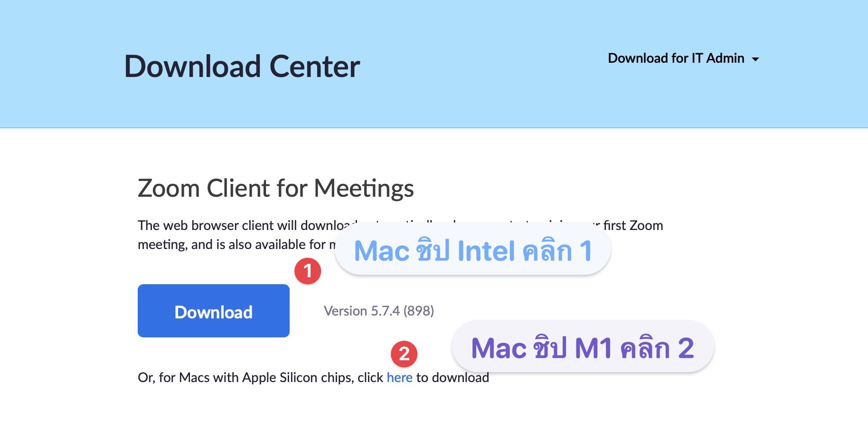The height and width of the screenshot is (422, 868).
Task: Click the word "Intel" in blue callout
Action: [x=486, y=251]
